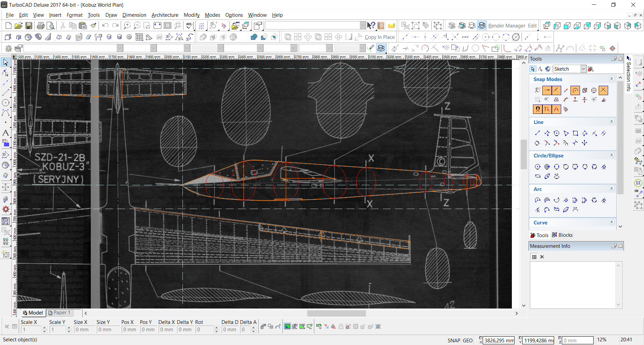
Task: Click the Render Manager button
Action: [x=506, y=26]
